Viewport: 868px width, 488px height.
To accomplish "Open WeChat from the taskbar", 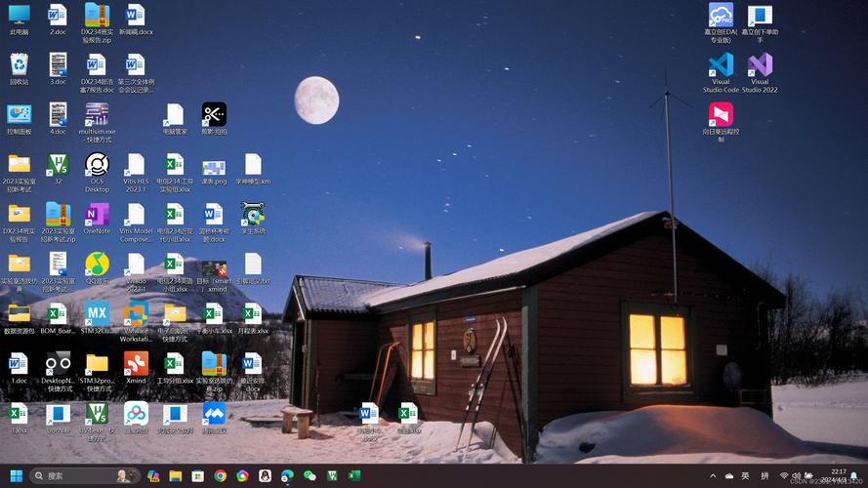I will [x=310, y=476].
